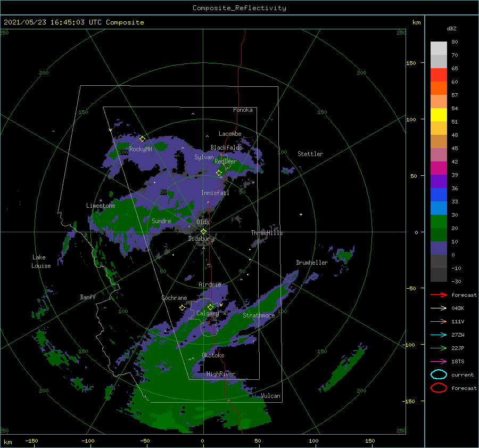Screen dimensions: 479x448
Task: Click the light gray swatch between 80 and 70 dBZ
Action: 439,48
